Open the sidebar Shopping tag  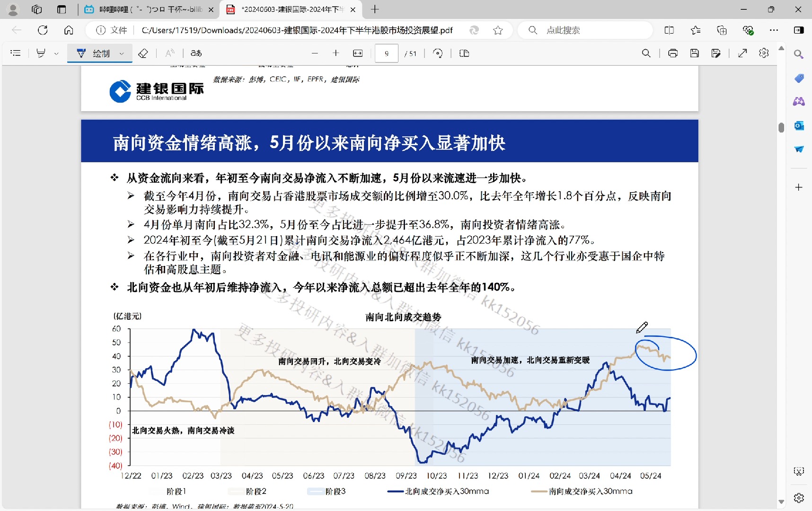coord(799,78)
